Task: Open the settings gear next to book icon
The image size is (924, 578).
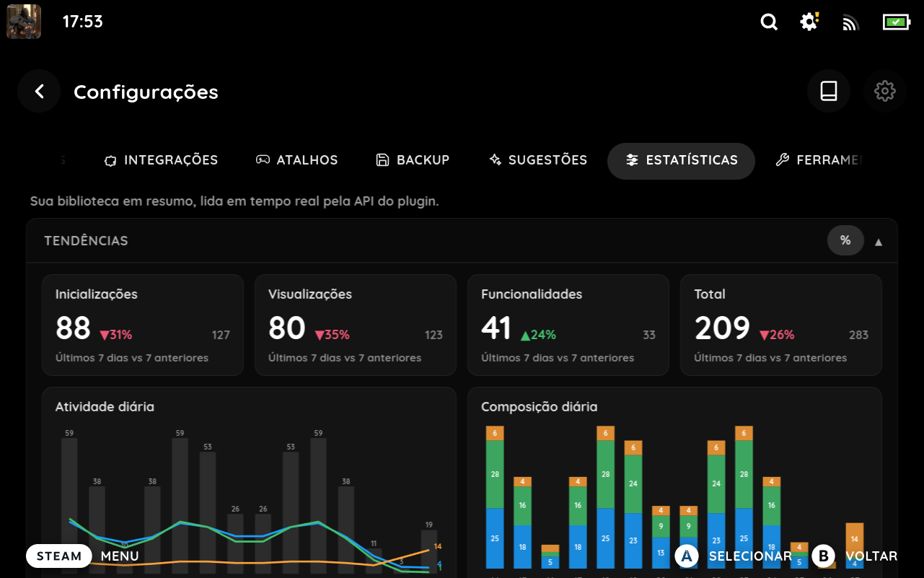Action: (884, 91)
